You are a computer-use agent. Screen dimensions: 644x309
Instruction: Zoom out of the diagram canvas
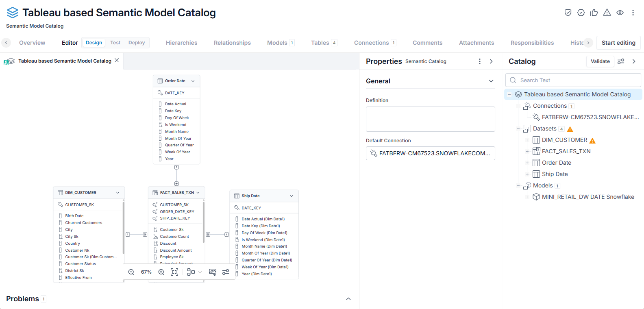[131, 272]
